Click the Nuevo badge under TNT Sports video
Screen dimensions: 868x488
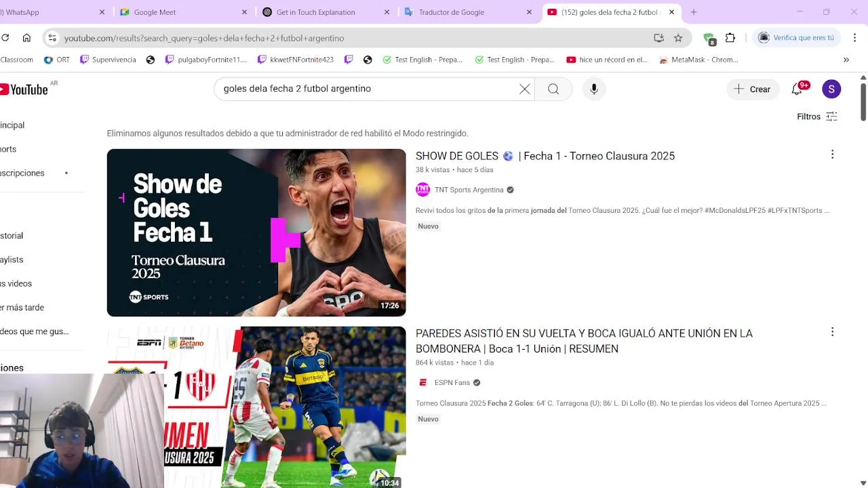click(428, 226)
